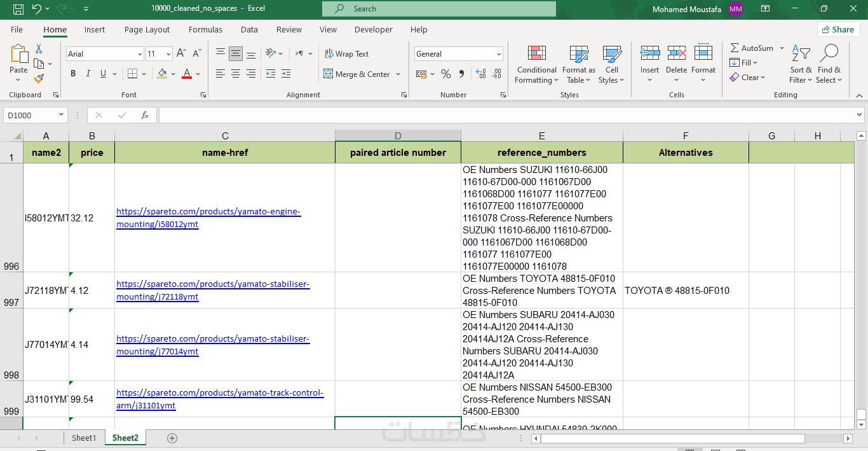Click Increase Decimal icon
Viewport: 868px width, 451px height.
click(x=481, y=74)
